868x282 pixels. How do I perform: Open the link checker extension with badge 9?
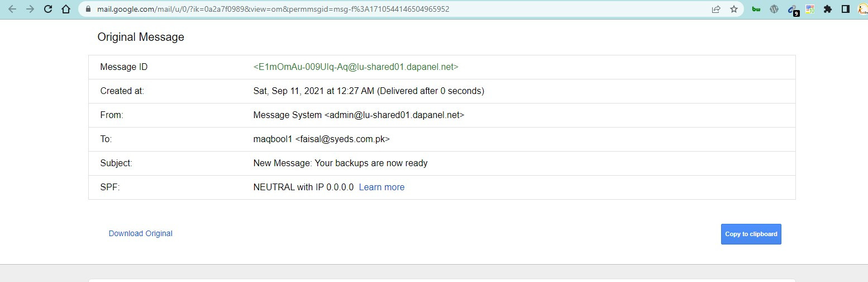793,10
